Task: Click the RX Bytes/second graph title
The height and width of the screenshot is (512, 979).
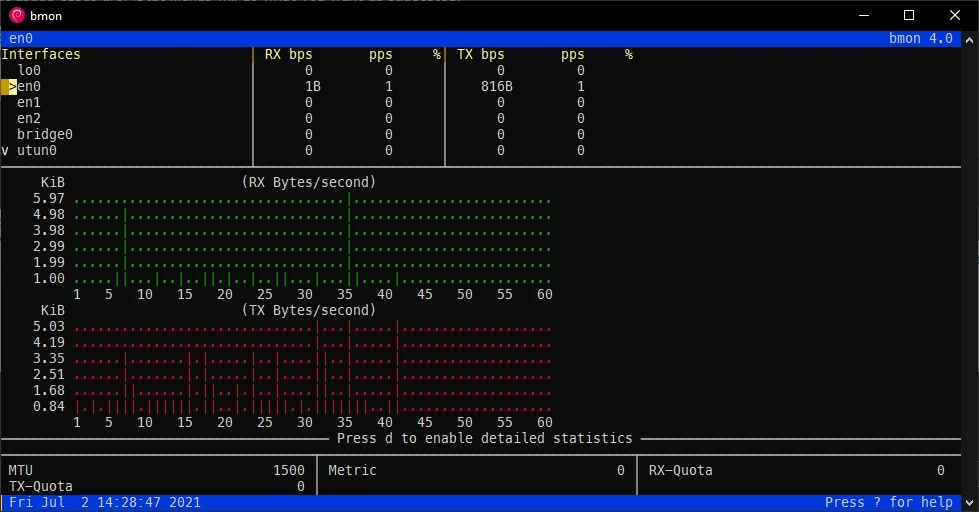Action: 309,182
